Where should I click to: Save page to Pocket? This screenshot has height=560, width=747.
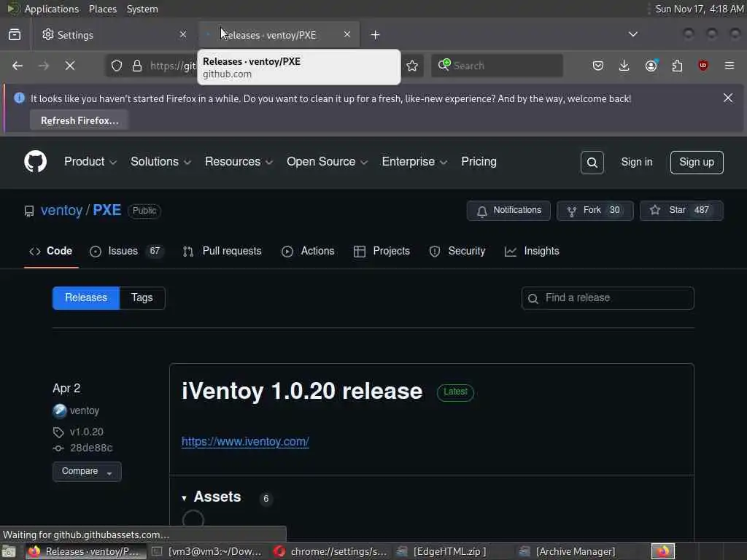598,66
